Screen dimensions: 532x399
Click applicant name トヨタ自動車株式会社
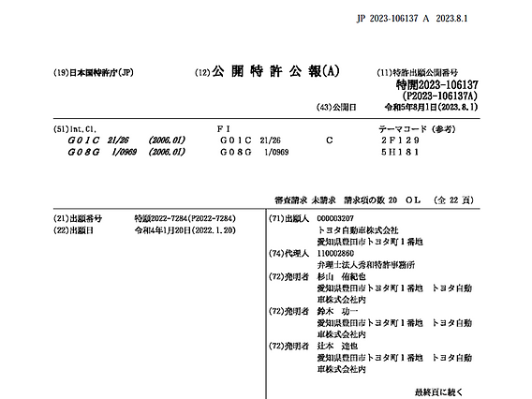[358, 230]
